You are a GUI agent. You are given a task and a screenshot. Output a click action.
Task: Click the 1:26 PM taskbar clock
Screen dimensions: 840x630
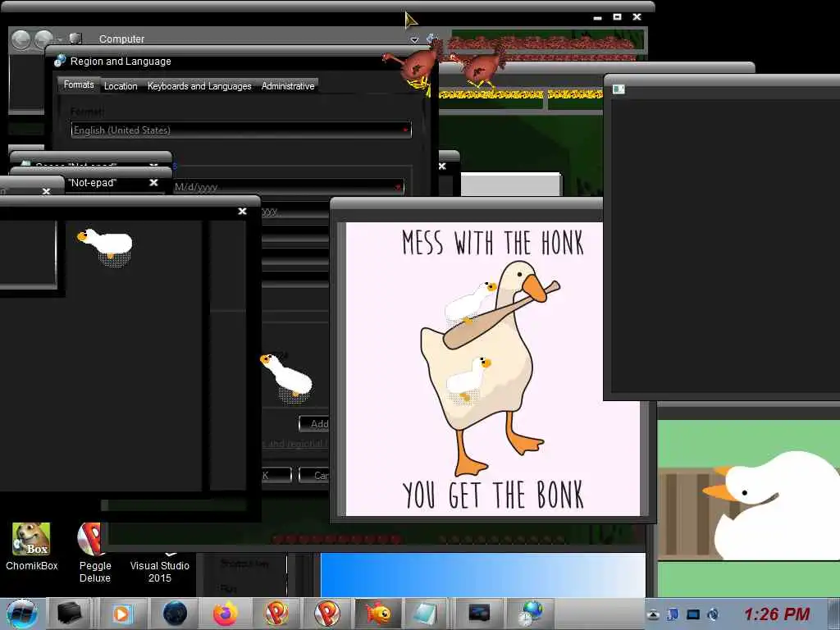tap(777, 614)
